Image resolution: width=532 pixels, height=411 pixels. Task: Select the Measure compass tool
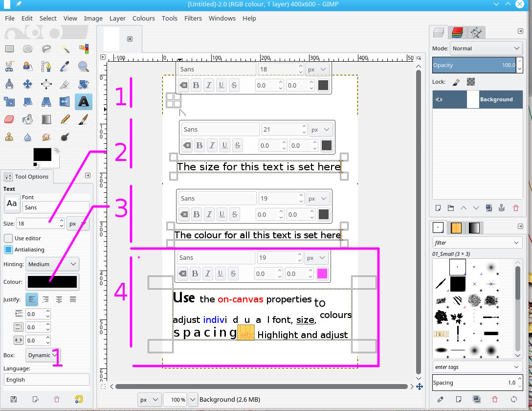[9, 84]
